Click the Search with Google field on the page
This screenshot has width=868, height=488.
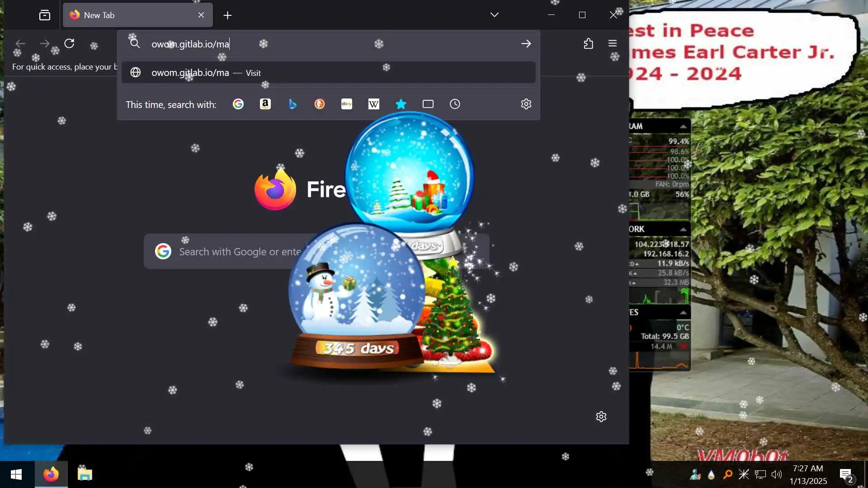click(235, 252)
